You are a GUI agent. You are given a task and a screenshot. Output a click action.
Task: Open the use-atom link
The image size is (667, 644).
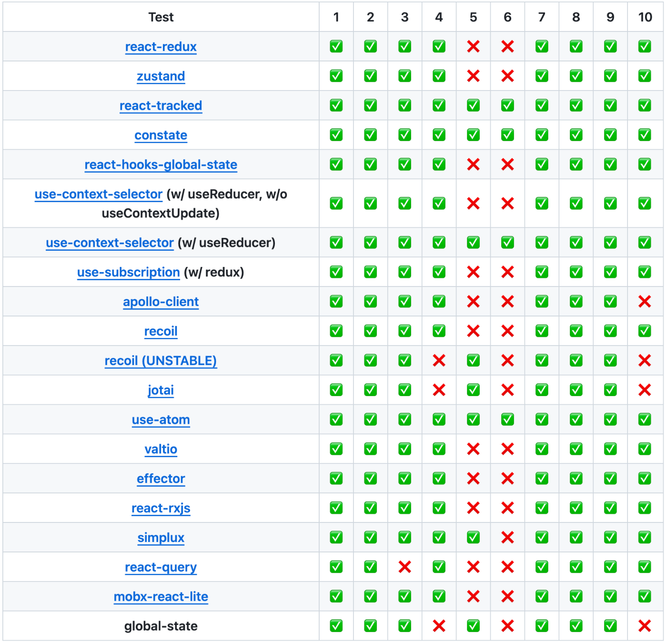coord(161,420)
